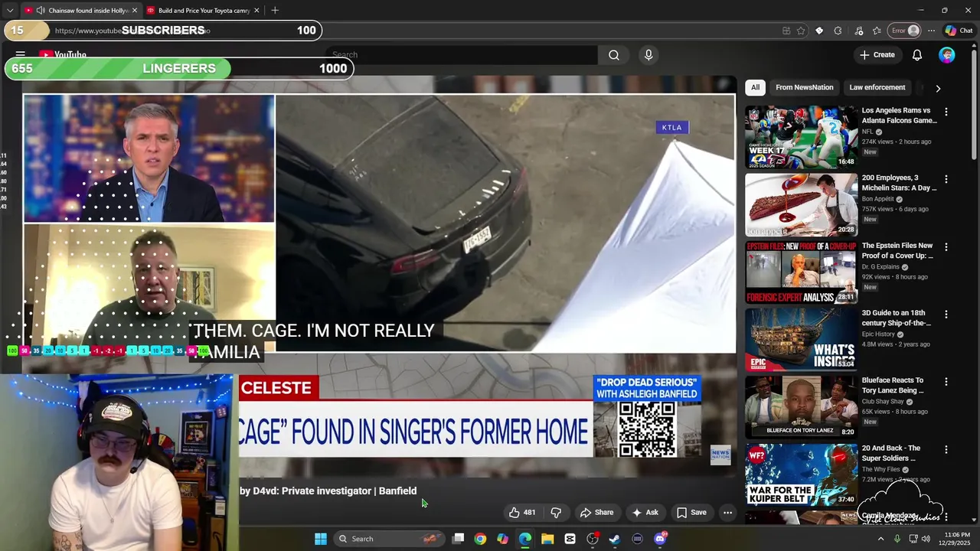980x551 pixels.
Task: Select the All filter chip
Action: click(755, 87)
